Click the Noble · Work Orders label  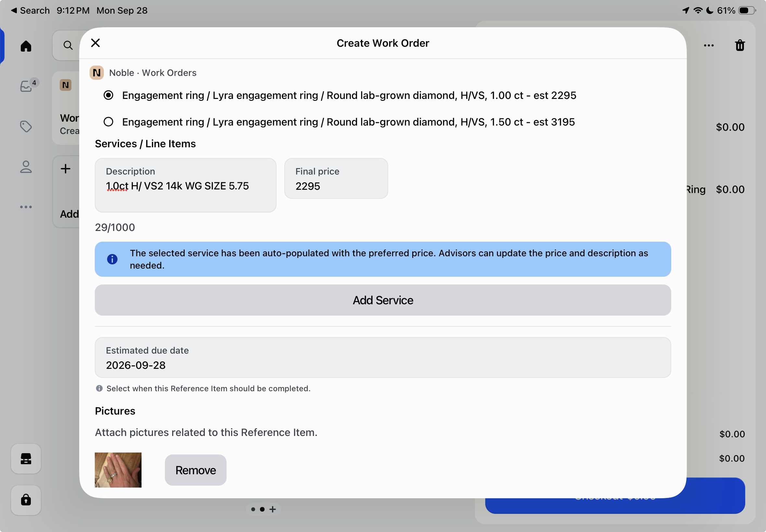tap(153, 73)
